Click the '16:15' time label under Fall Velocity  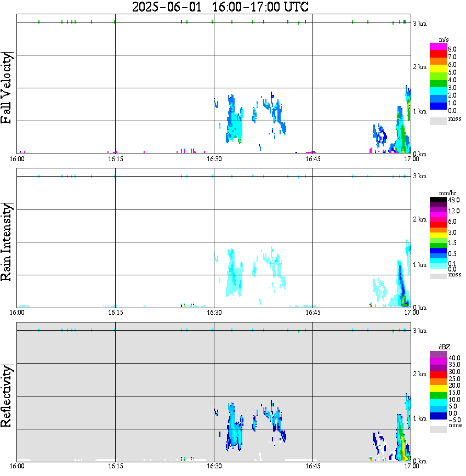[116, 159]
